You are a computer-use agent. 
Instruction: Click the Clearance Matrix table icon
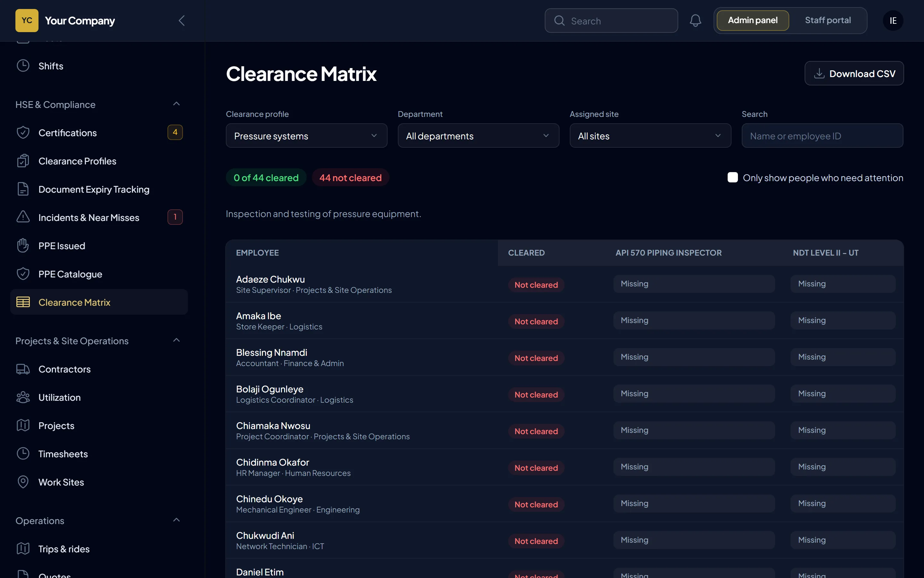click(23, 302)
